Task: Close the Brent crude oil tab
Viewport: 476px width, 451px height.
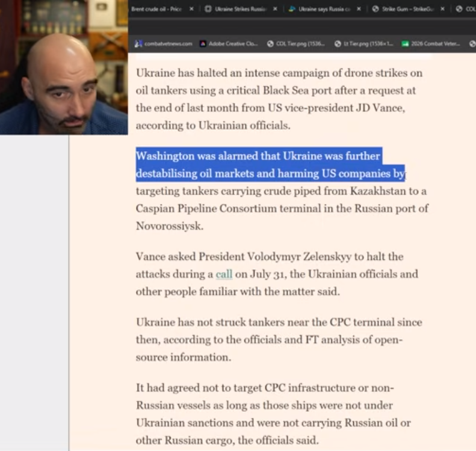Action: (x=191, y=9)
